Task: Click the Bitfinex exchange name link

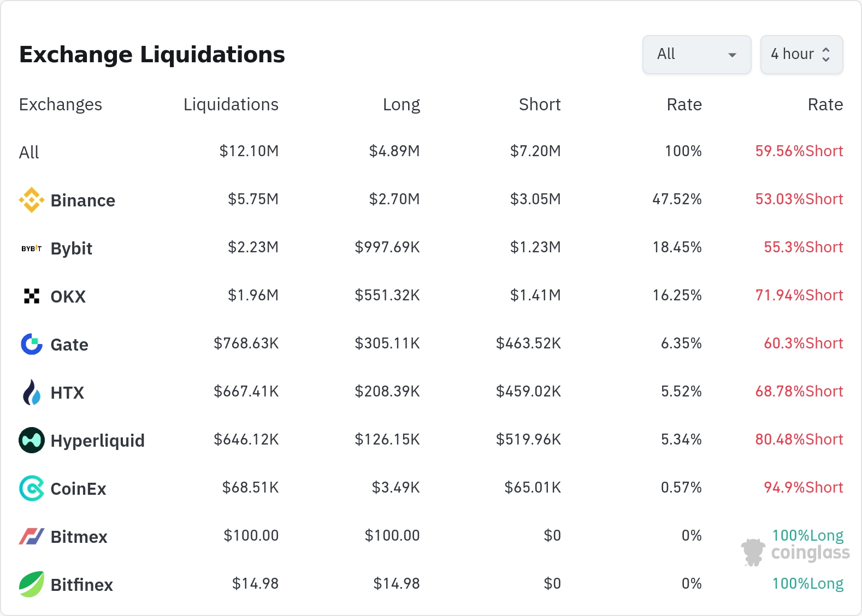Action: click(x=82, y=585)
